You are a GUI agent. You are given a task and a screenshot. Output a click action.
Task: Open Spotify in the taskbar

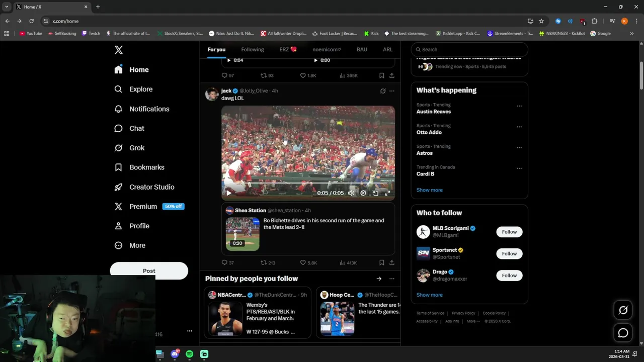[189, 354]
